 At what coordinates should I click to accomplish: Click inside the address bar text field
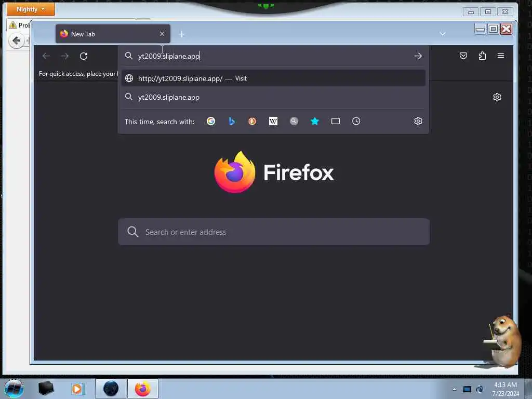[273, 56]
